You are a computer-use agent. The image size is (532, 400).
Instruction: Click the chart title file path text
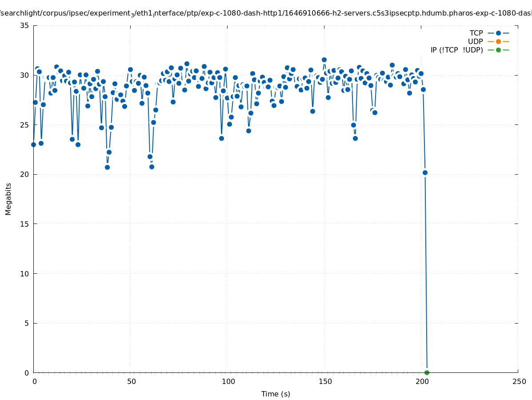[x=266, y=13]
